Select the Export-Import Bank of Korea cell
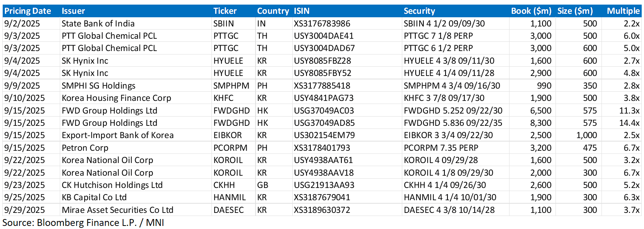 tap(118, 135)
